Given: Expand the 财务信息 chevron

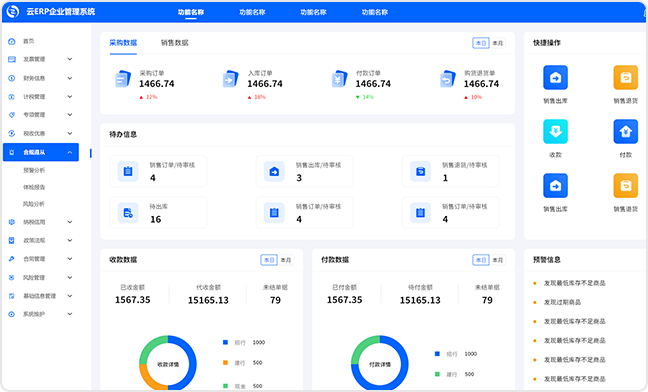Looking at the screenshot, I should [70, 78].
